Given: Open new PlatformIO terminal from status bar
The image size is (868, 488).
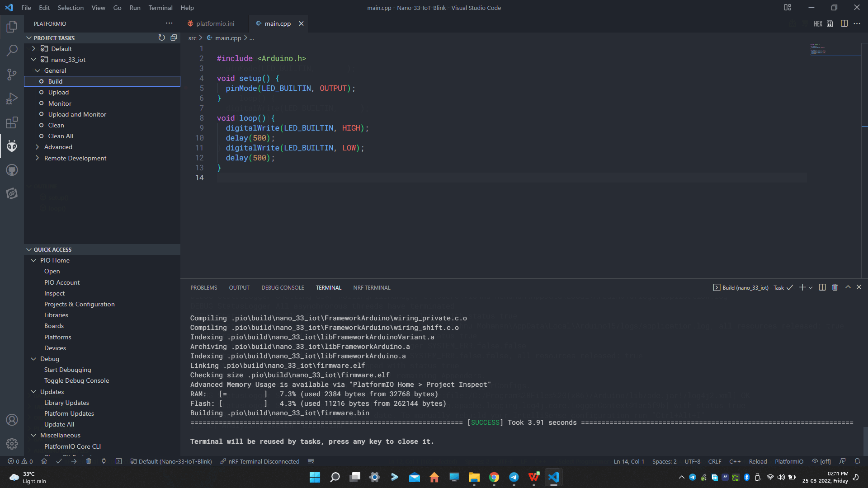Looking at the screenshot, I should pos(118,461).
